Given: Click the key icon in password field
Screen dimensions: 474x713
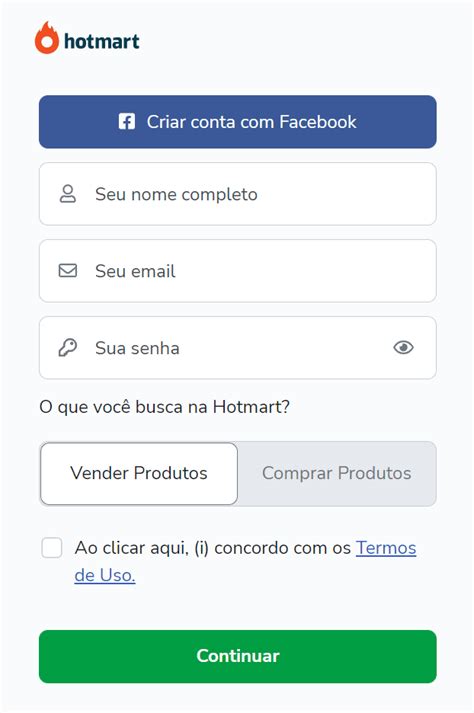Looking at the screenshot, I should coord(68,348).
